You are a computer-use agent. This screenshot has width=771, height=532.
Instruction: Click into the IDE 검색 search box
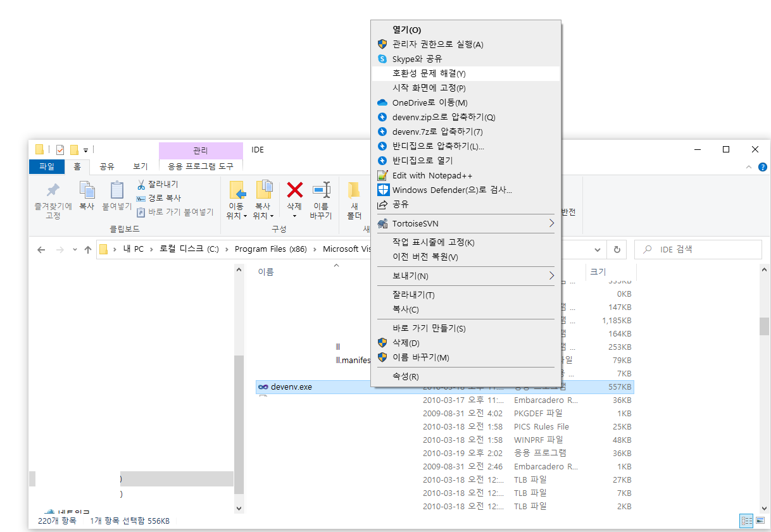[x=698, y=249]
